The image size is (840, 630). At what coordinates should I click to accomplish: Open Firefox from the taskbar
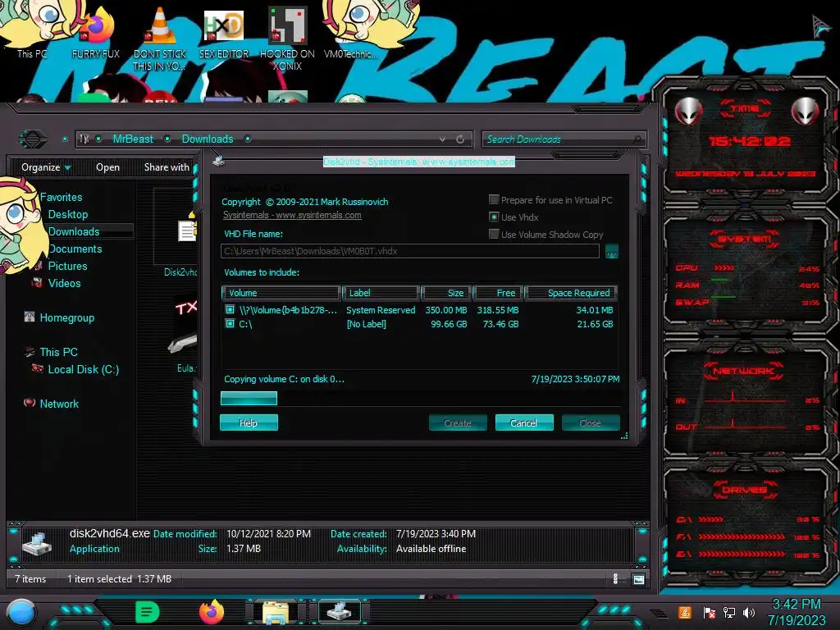click(212, 612)
